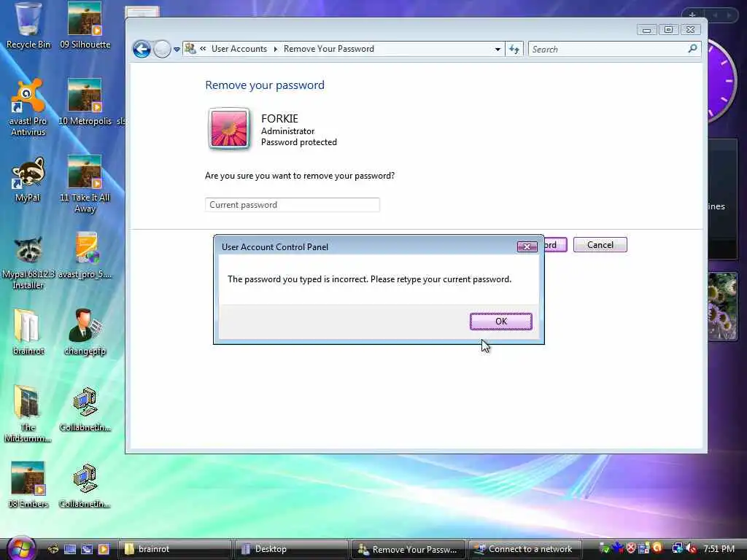Click Remove Your Password breadcrumb segment
Screen dimensions: 747x560
click(x=329, y=49)
